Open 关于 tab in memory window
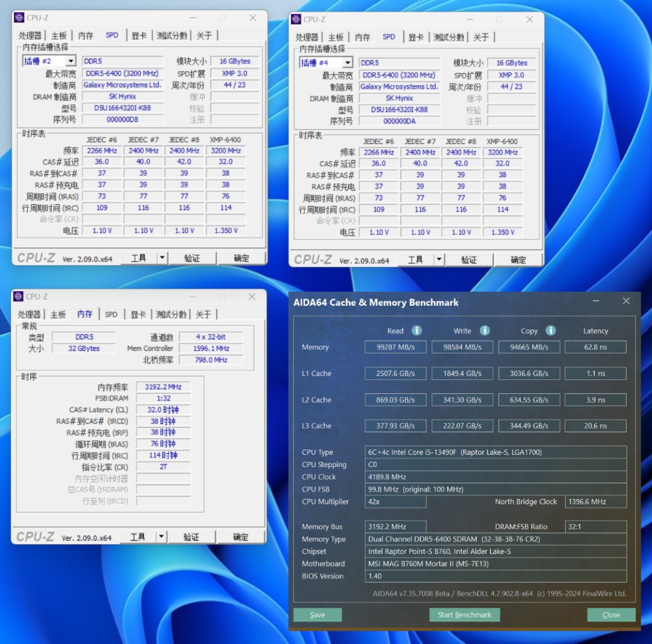The image size is (652, 644). (203, 314)
